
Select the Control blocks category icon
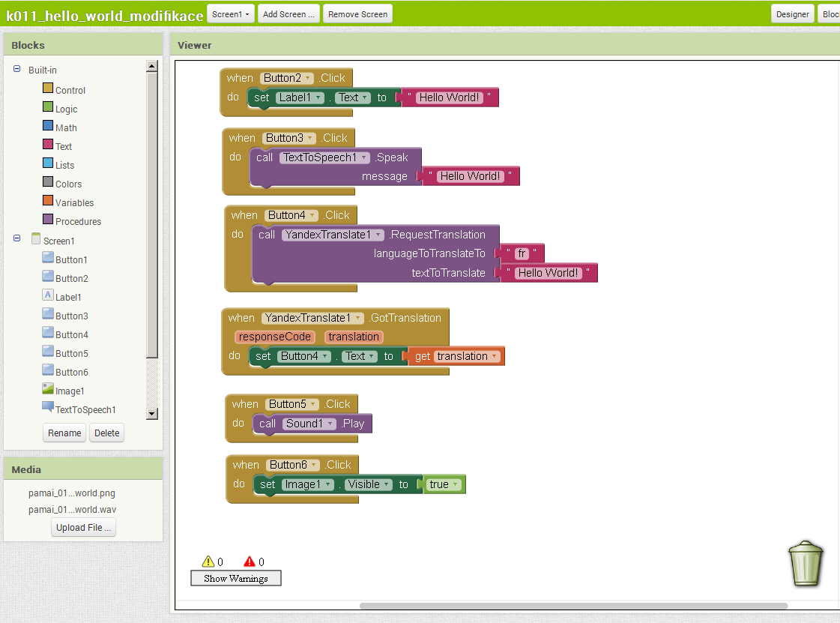pos(48,88)
